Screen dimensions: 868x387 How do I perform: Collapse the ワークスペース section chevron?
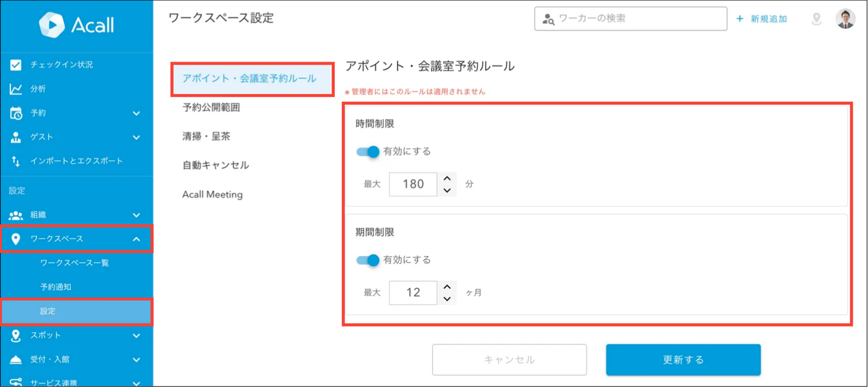click(x=137, y=240)
